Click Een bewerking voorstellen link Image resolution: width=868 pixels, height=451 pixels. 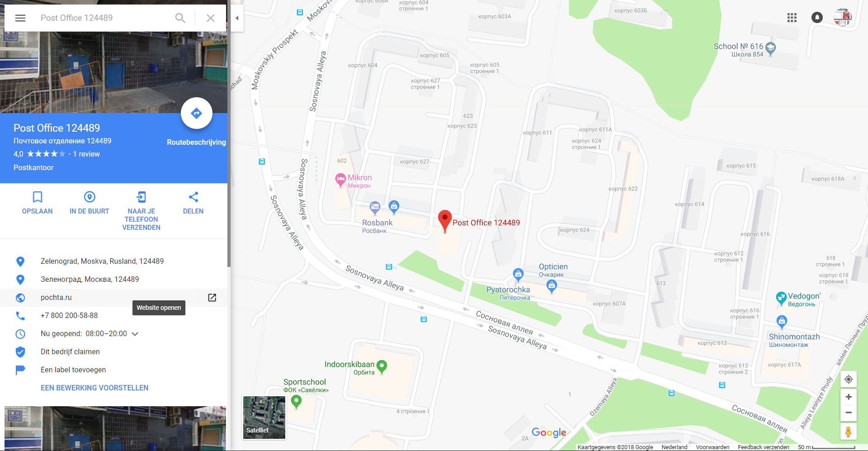point(94,388)
